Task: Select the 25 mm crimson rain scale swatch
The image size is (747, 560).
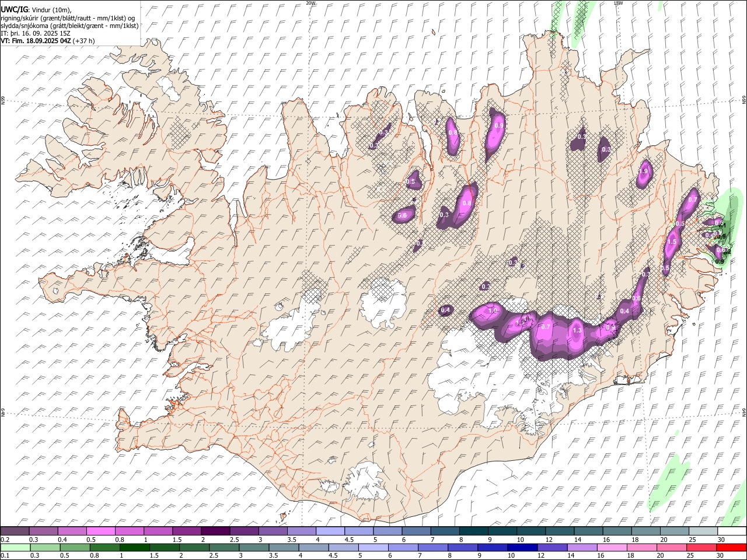Action: [700, 547]
